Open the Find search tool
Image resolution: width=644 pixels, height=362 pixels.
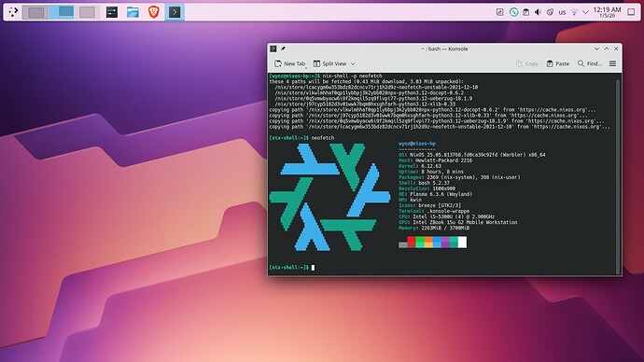tap(589, 63)
